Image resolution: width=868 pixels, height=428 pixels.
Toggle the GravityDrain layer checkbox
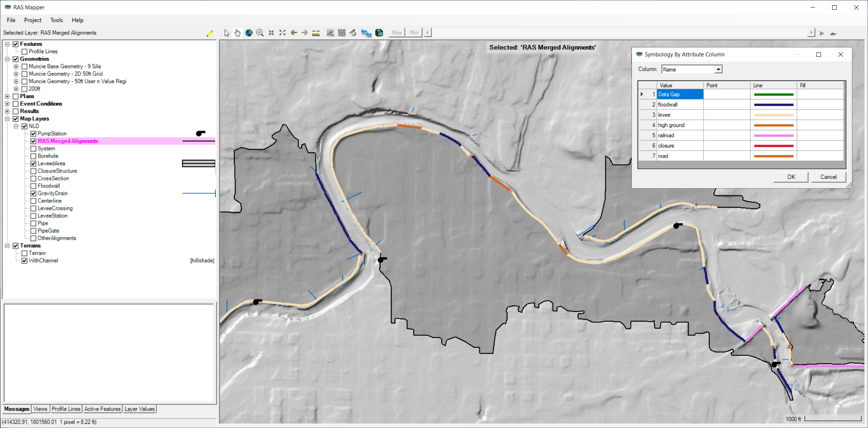pyautogui.click(x=33, y=193)
